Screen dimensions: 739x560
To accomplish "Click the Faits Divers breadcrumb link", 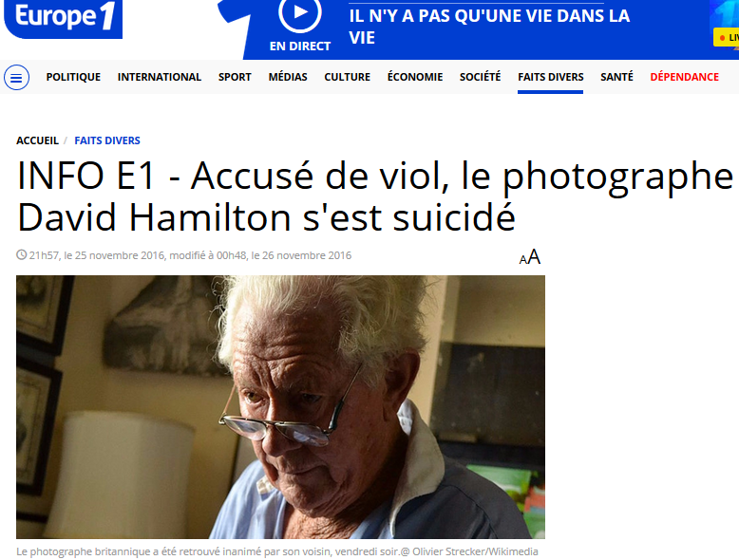I will pos(107,140).
